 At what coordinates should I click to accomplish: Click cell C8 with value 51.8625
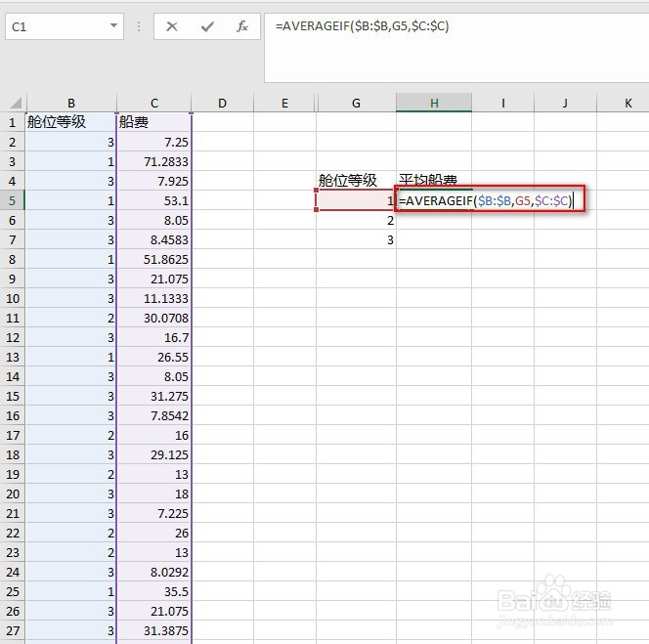tap(154, 259)
